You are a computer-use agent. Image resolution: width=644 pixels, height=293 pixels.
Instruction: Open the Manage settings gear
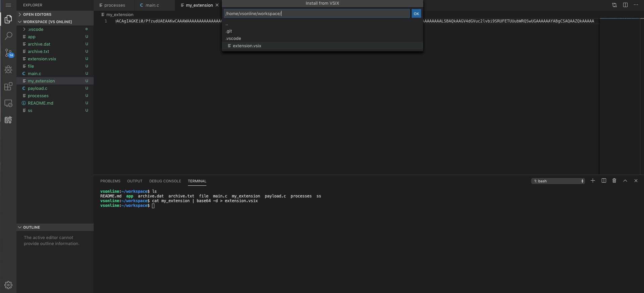click(x=8, y=285)
